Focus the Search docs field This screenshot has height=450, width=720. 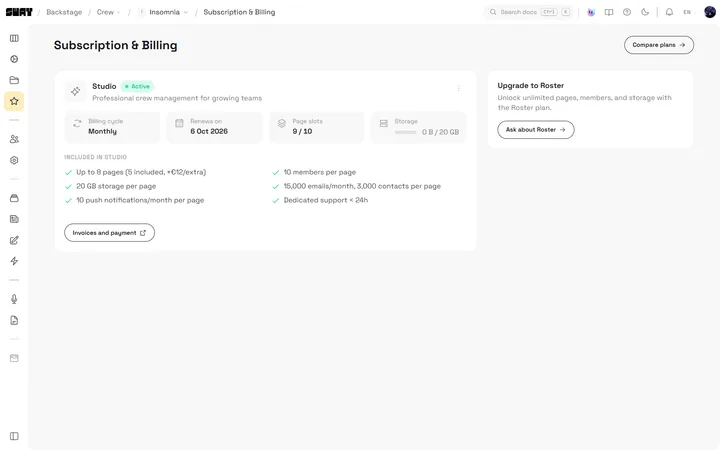click(529, 12)
